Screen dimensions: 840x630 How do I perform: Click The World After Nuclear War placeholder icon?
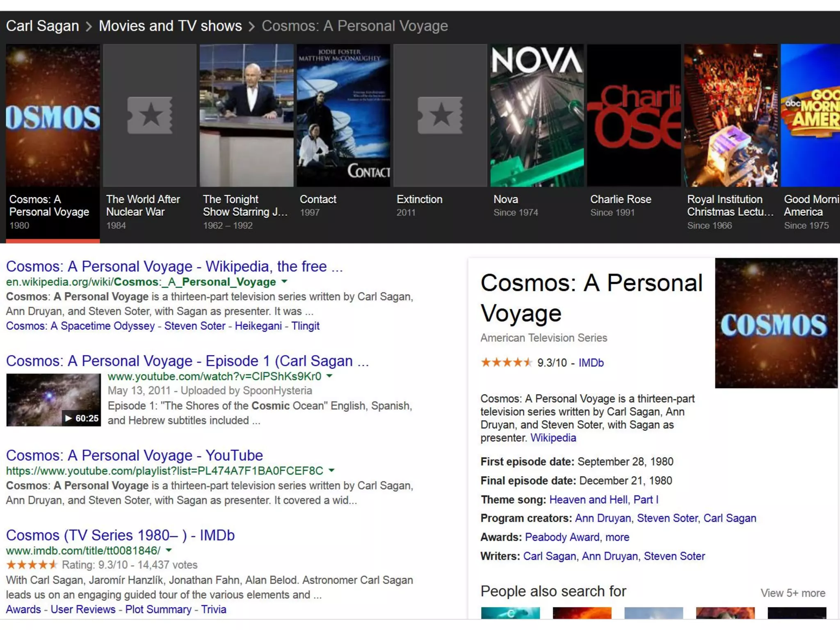pyautogui.click(x=150, y=115)
